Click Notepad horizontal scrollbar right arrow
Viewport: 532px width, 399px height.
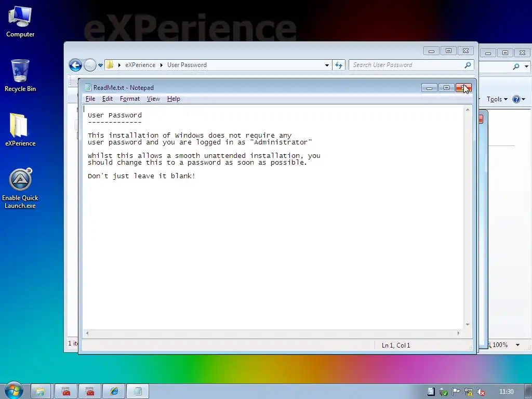[x=458, y=333]
